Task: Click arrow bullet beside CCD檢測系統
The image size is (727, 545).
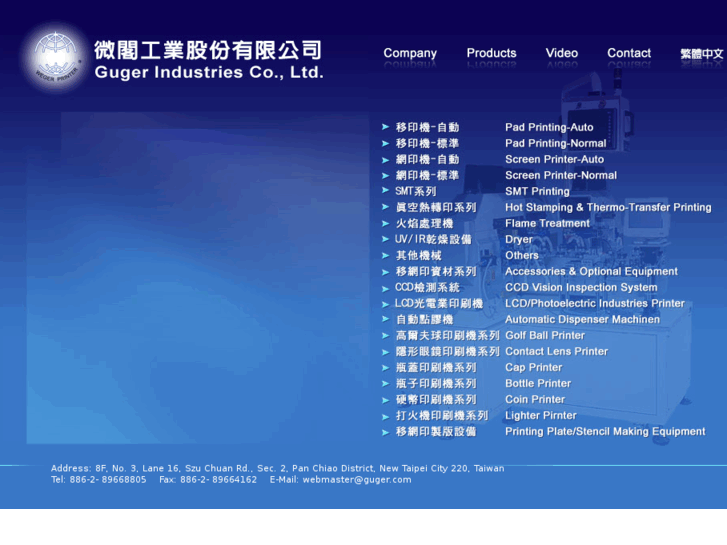Action: pyautogui.click(x=385, y=289)
